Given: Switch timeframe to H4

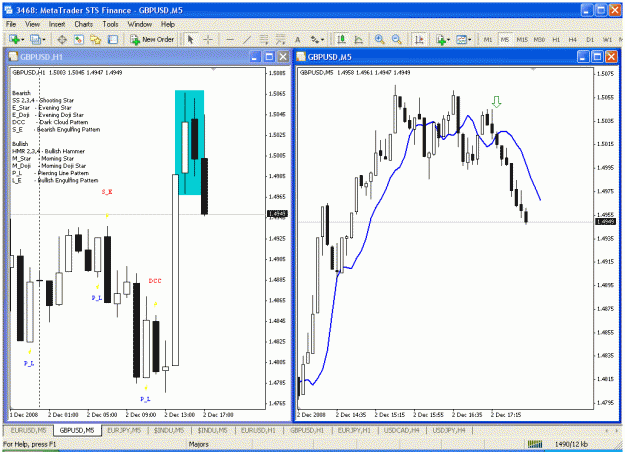Looking at the screenshot, I should (573, 39).
